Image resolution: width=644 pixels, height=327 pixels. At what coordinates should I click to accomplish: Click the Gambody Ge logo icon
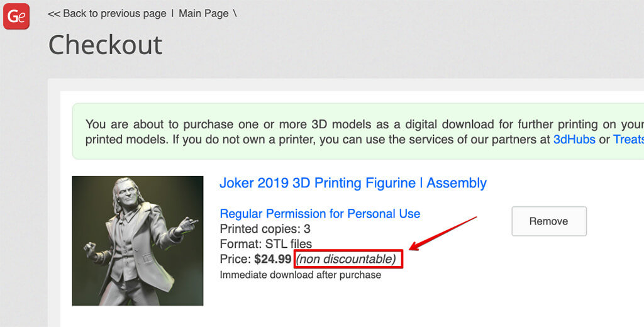coord(16,16)
